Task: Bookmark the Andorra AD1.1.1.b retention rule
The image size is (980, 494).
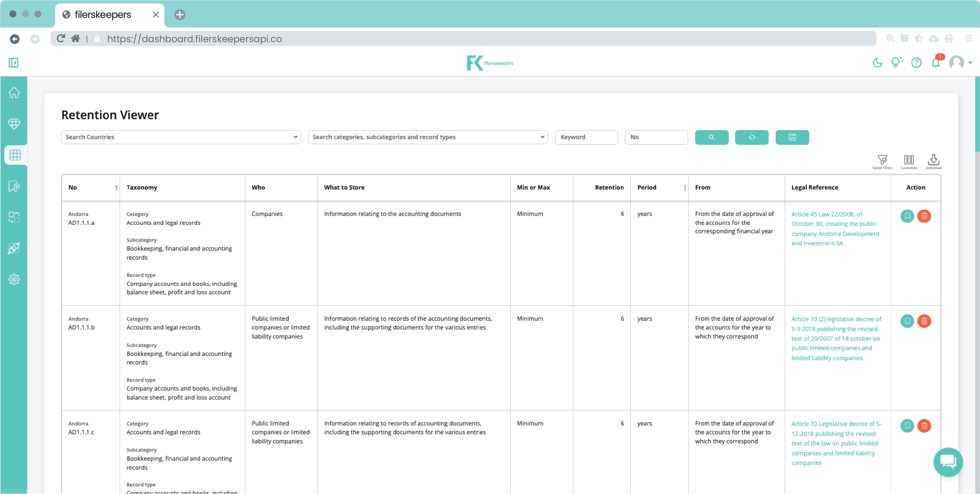Action: coord(907,321)
